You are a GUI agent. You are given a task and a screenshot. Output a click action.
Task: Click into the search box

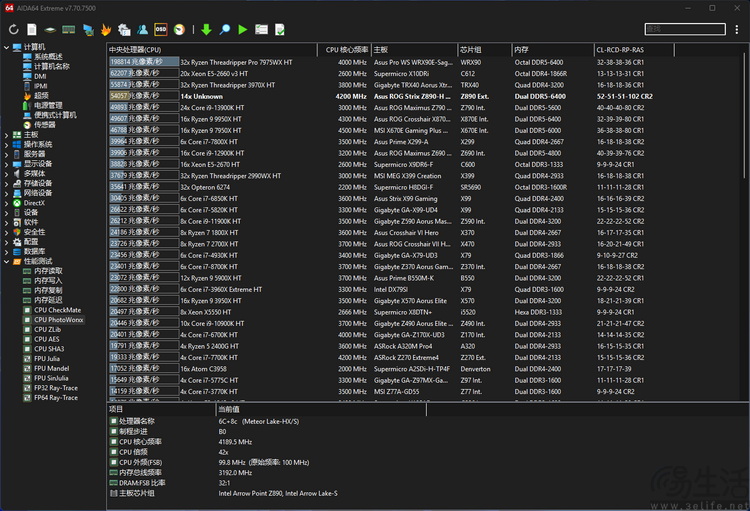pyautogui.click(x=685, y=29)
